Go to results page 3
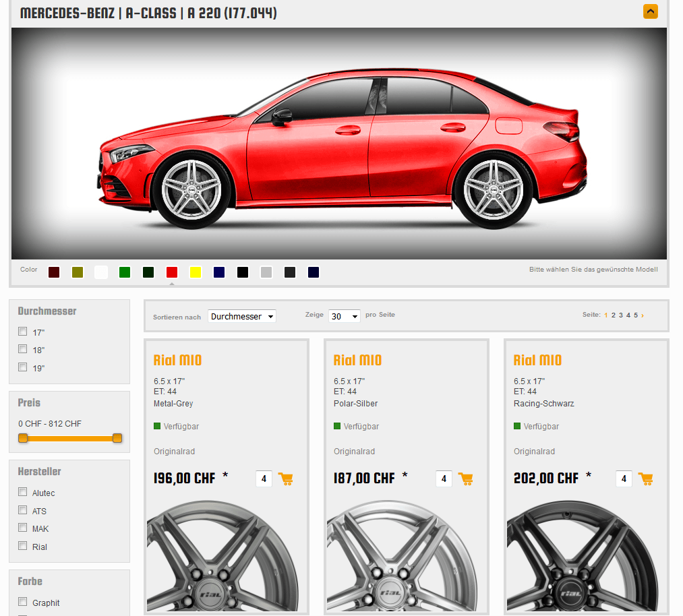Viewport: 683px width, 616px height. click(x=620, y=315)
